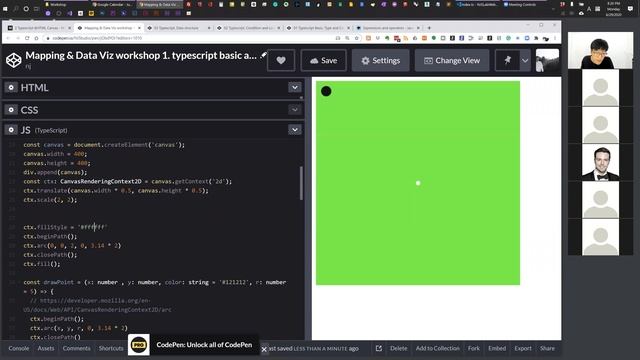Click the CodePen logo icon
This screenshot has height=360, width=640.
point(13,60)
